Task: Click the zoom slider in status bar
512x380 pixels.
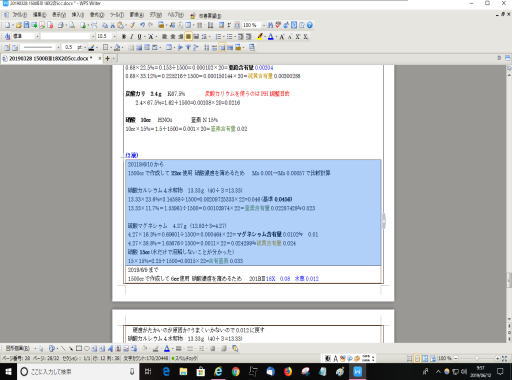Action: point(477,358)
